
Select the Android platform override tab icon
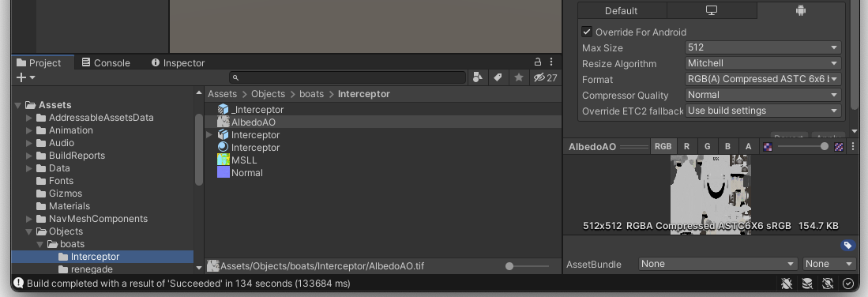pos(800,10)
